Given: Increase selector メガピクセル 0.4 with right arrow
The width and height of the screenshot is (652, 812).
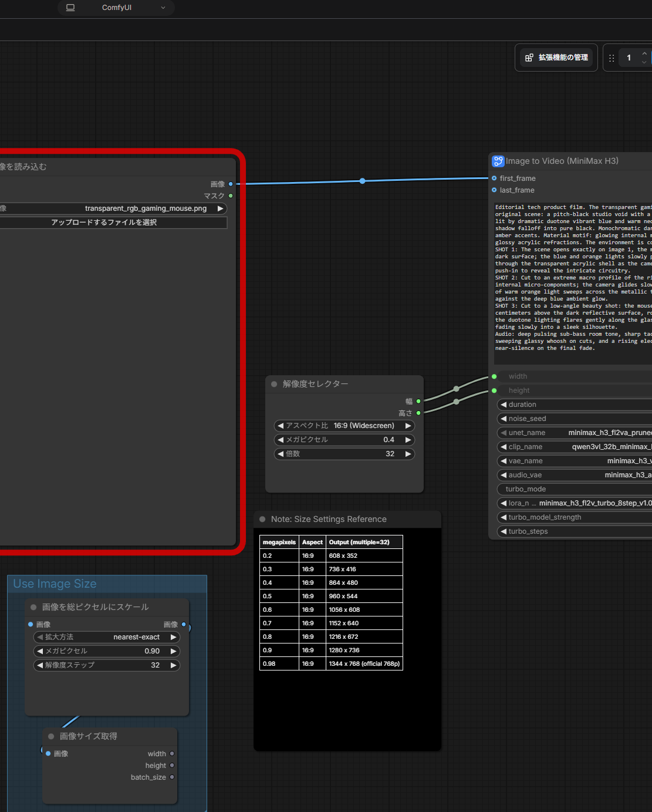Looking at the screenshot, I should click(408, 440).
